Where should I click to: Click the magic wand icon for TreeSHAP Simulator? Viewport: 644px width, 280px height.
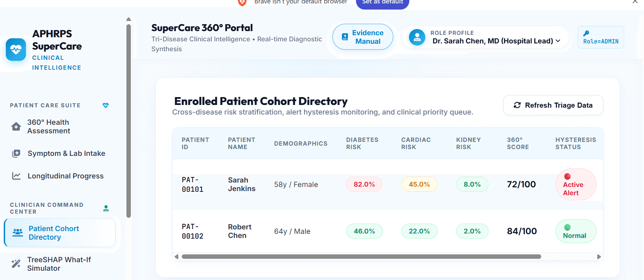pyautogui.click(x=16, y=264)
